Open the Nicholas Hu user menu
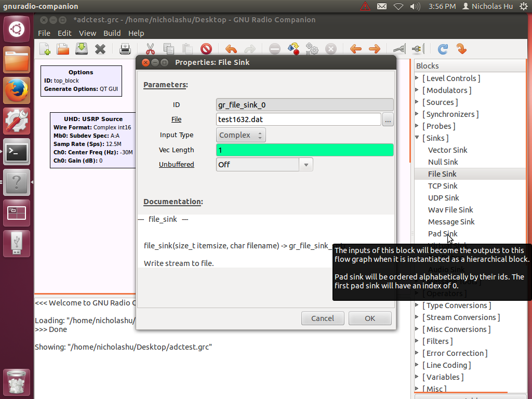Screen dimensions: 532x399 coord(488,6)
